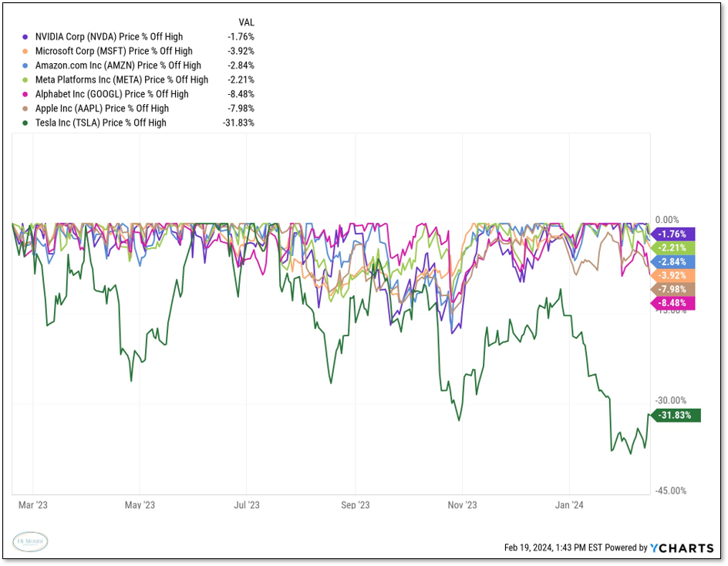Click the Nov '23 x-axis label
Viewport: 728px width, 566px height.
click(463, 505)
